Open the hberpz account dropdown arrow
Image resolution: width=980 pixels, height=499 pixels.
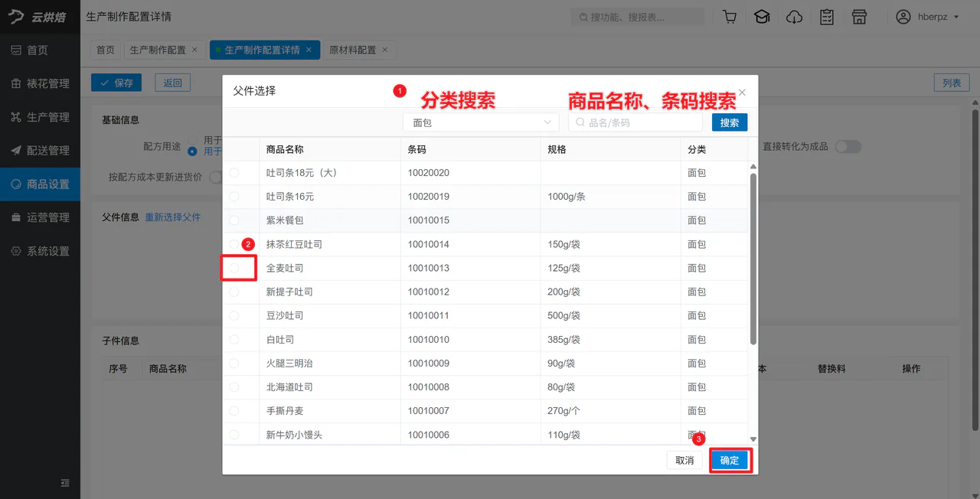956,18
